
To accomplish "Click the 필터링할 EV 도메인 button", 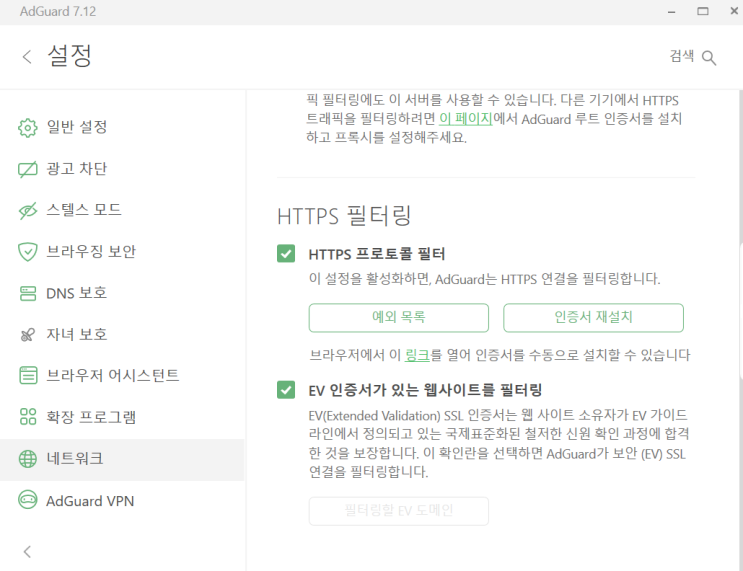I will (x=399, y=511).
